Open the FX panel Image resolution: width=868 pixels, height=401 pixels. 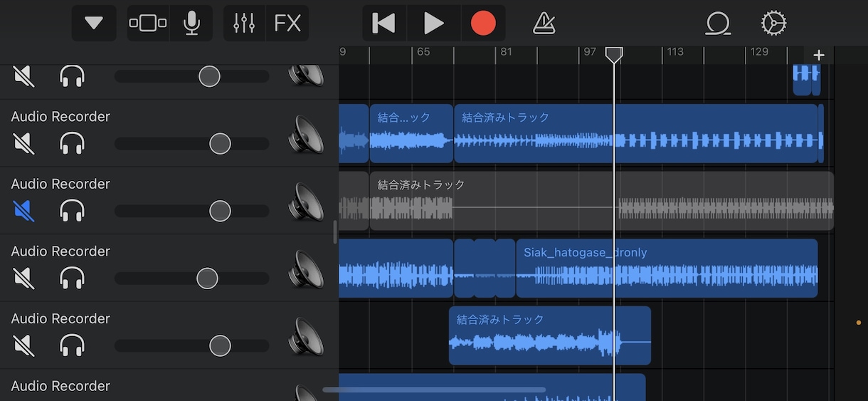(x=287, y=24)
